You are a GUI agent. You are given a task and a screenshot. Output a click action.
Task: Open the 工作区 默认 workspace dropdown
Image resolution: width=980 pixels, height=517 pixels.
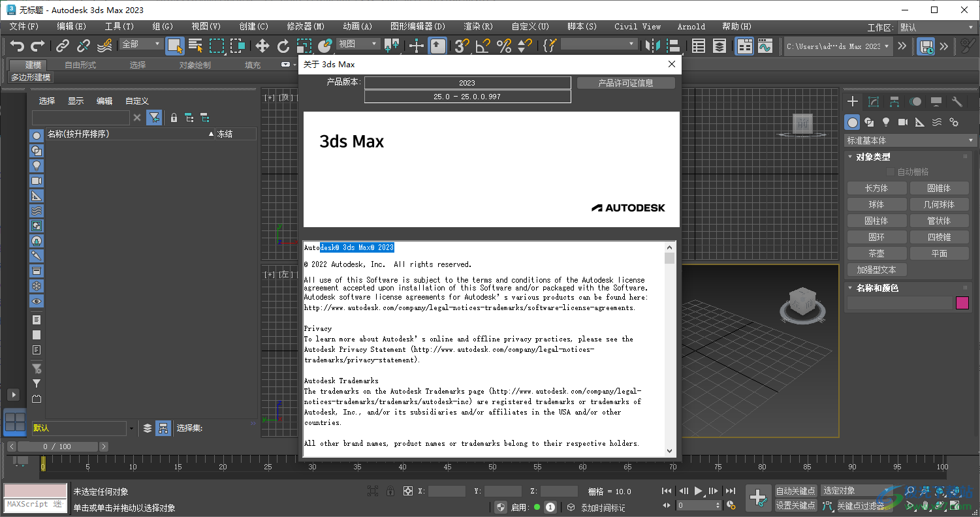pyautogui.click(x=936, y=27)
